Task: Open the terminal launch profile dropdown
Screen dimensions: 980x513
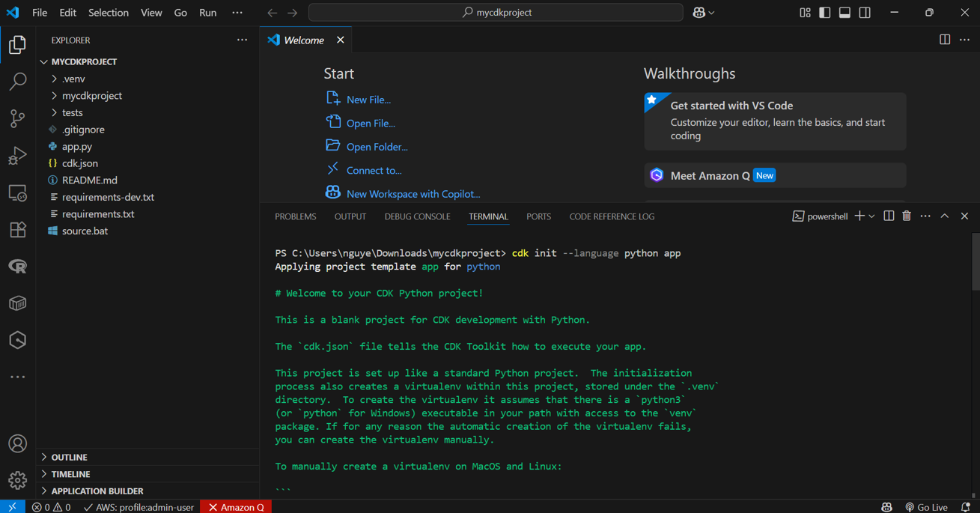Action: 873,216
